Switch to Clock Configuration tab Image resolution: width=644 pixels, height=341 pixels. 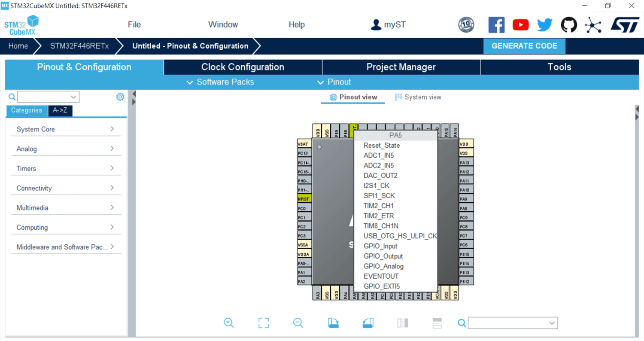(243, 67)
